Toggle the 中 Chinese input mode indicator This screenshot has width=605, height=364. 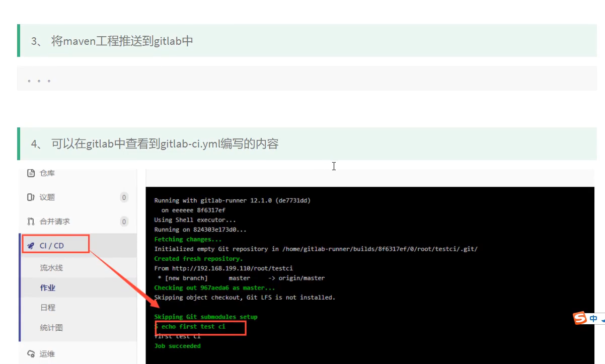coord(593,318)
